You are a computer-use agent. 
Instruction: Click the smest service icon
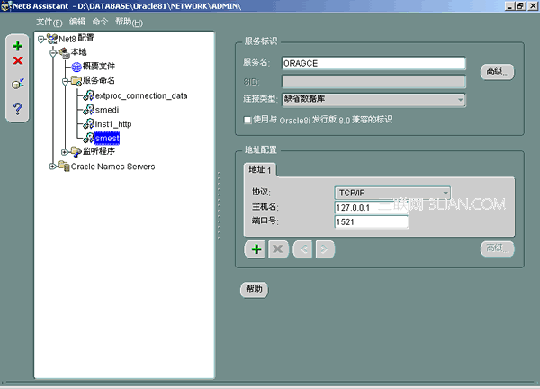[89, 138]
